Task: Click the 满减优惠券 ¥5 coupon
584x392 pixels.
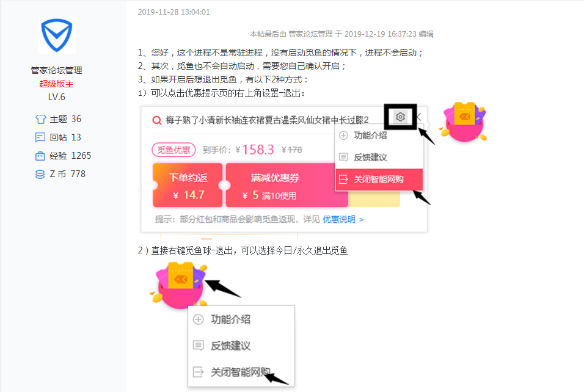Action: point(287,185)
